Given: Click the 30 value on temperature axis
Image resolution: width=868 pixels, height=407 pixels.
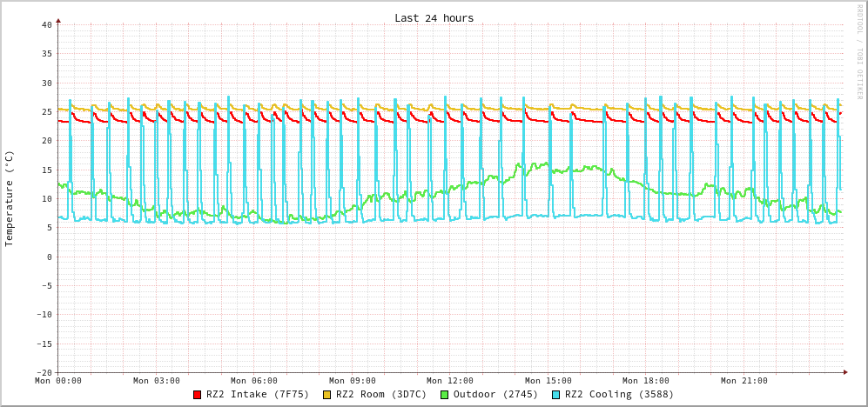Looking at the screenshot, I should (x=46, y=83).
